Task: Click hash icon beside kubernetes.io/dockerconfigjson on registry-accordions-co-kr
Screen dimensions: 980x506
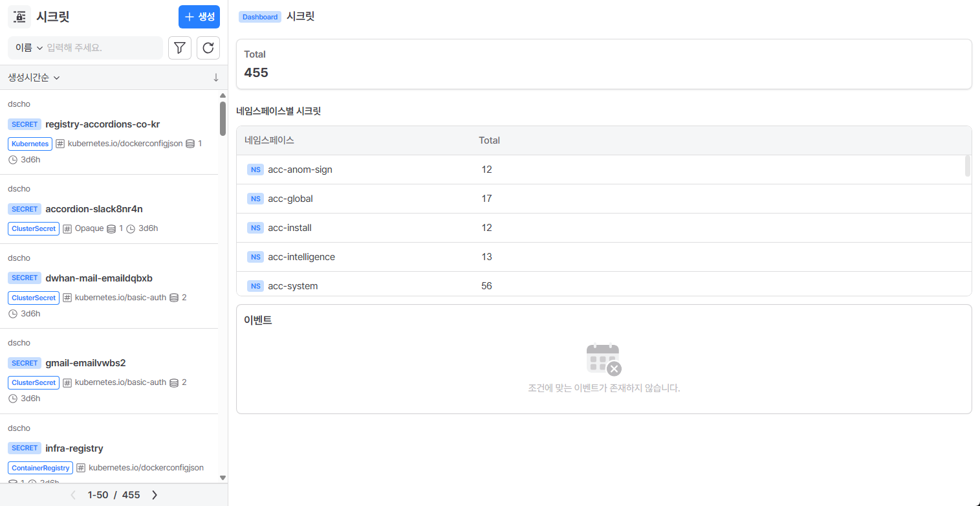Action: pyautogui.click(x=60, y=144)
